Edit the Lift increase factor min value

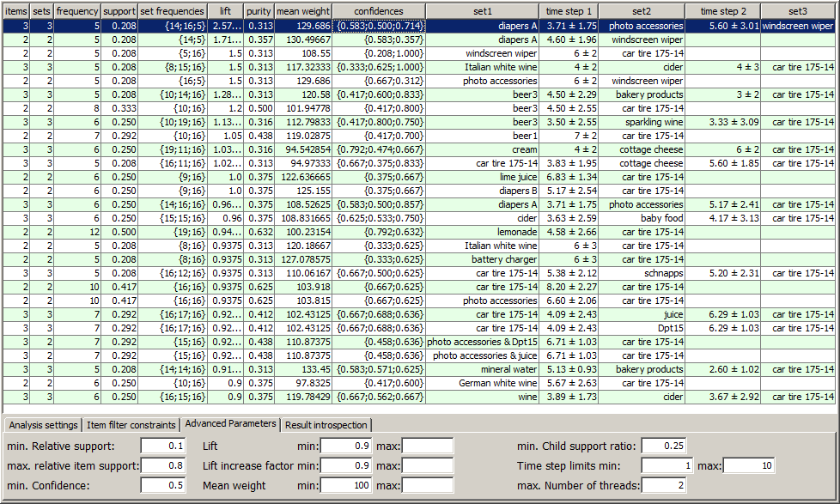(x=346, y=465)
